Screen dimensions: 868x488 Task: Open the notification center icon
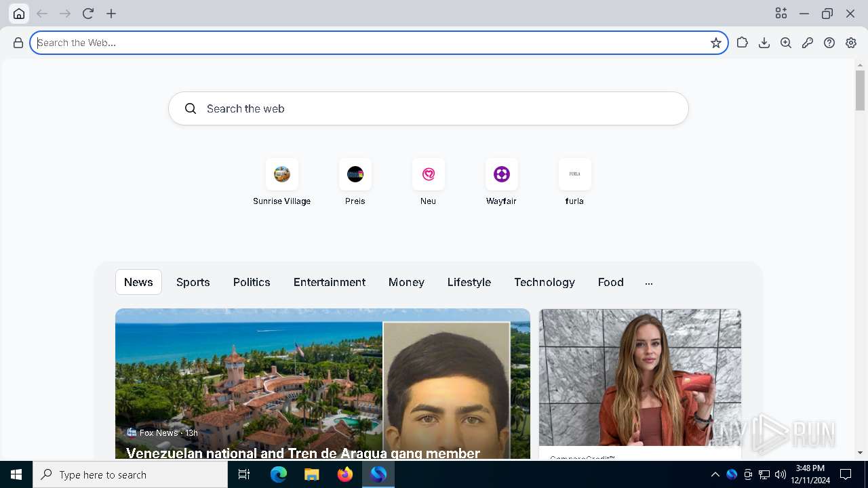click(846, 474)
